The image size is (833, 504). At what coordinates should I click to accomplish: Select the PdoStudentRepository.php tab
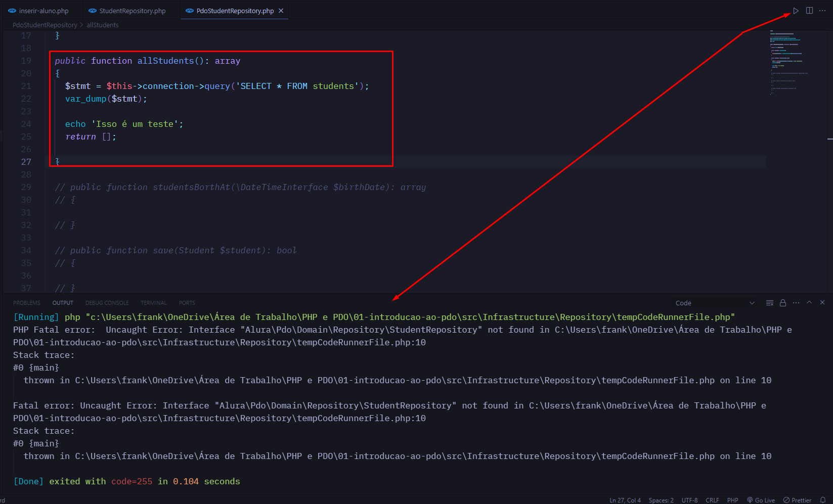pyautogui.click(x=235, y=11)
